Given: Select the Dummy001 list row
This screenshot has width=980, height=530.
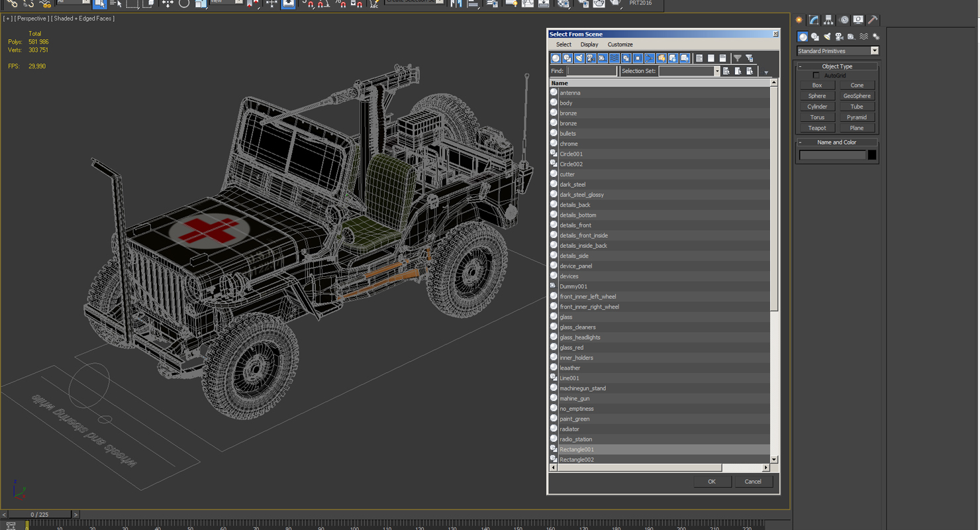Looking at the screenshot, I should pyautogui.click(x=660, y=286).
